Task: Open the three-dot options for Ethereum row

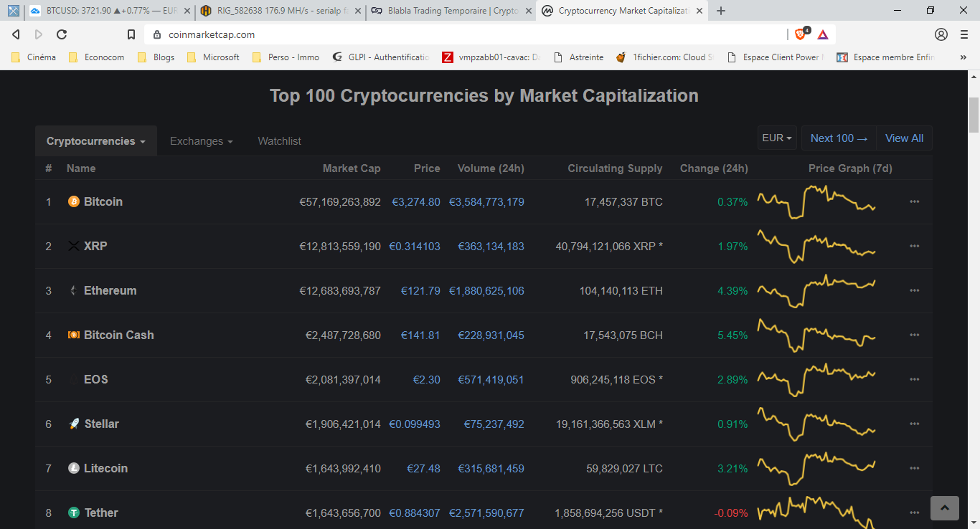Action: click(x=914, y=291)
